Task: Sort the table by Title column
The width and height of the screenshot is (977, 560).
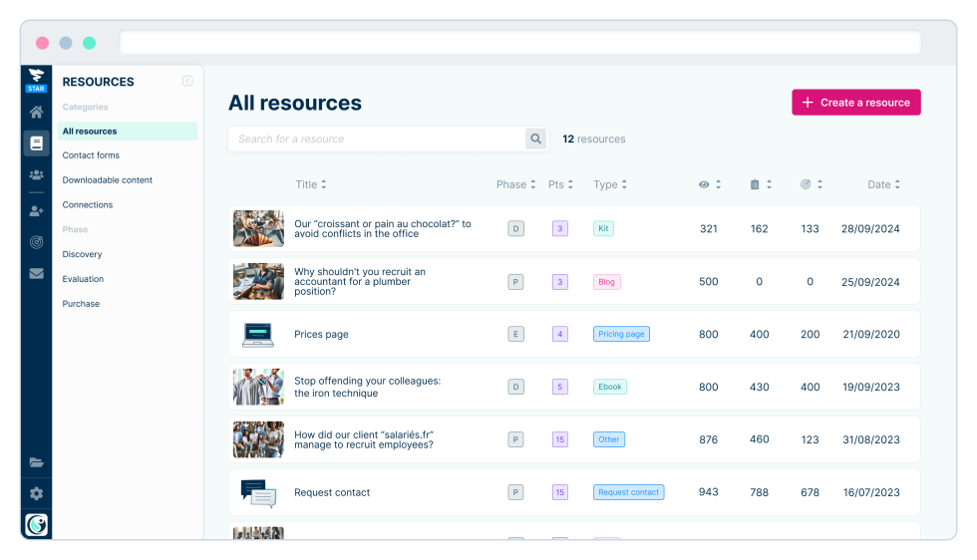Action: [311, 184]
